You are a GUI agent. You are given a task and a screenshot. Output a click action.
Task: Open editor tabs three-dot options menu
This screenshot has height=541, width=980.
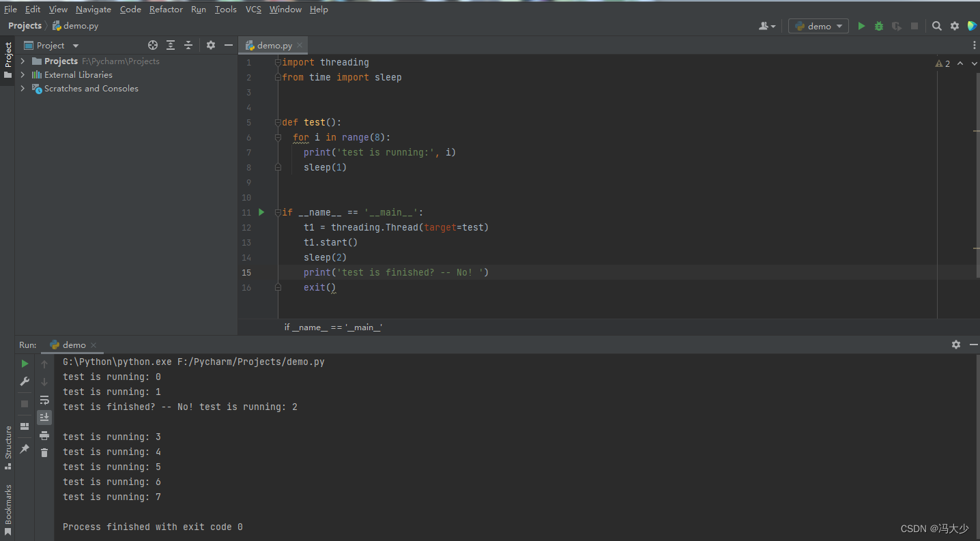tap(974, 45)
